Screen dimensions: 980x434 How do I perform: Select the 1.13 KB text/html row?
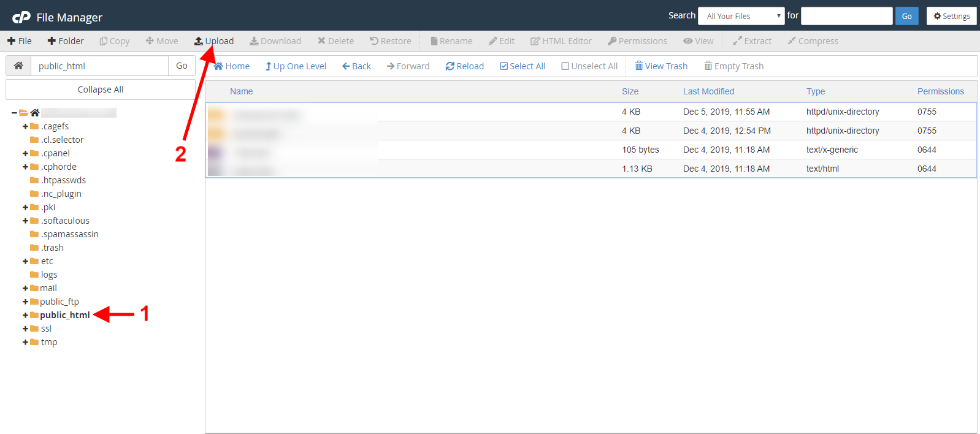click(591, 169)
